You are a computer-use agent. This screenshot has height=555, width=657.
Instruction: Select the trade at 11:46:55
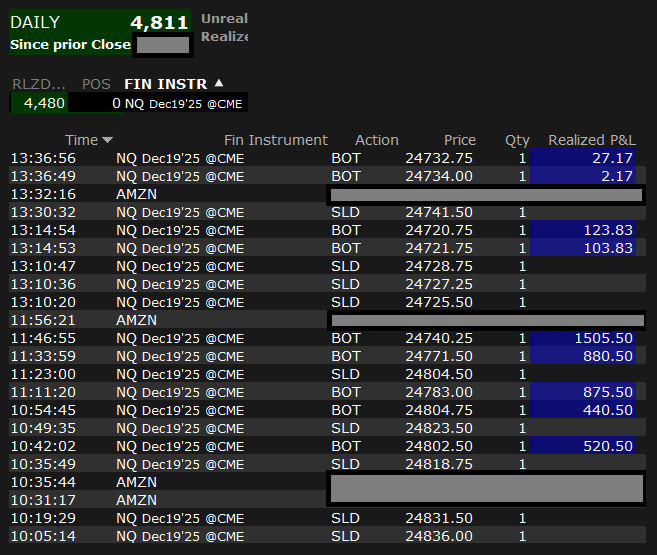point(327,338)
